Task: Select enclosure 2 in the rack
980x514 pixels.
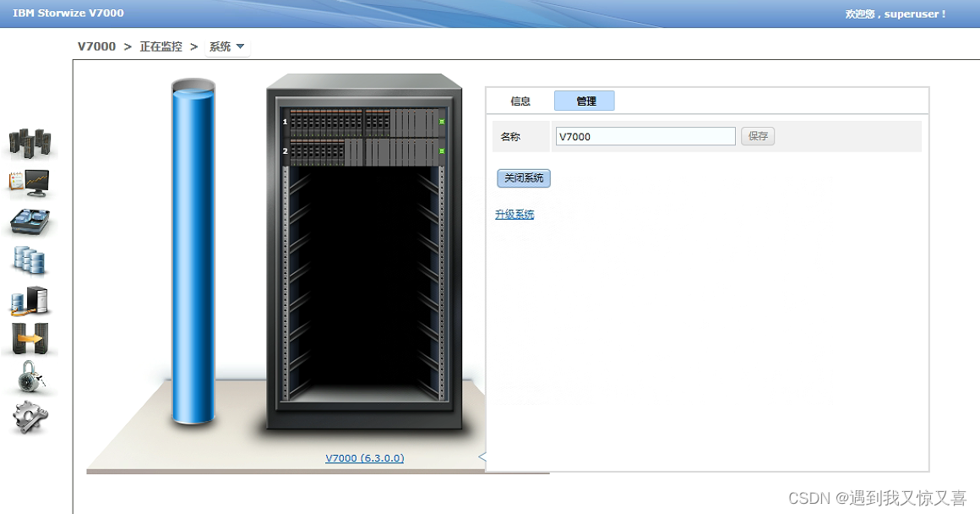Action: tap(363, 152)
